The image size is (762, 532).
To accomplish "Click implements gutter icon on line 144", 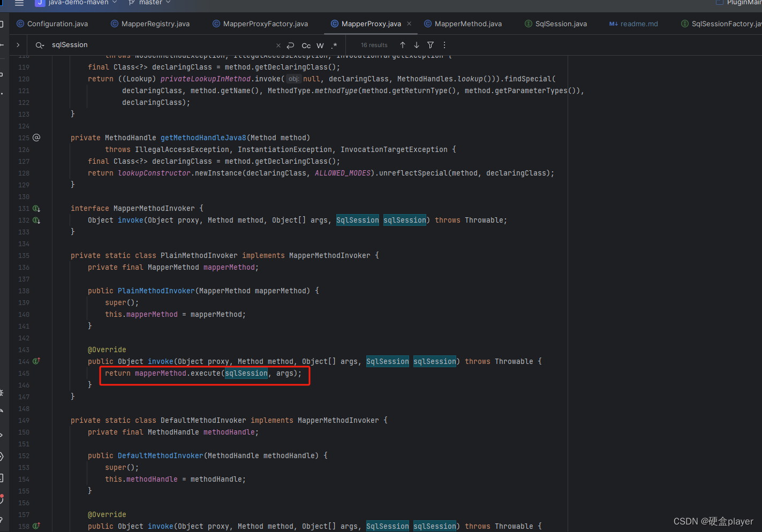I will [x=36, y=361].
